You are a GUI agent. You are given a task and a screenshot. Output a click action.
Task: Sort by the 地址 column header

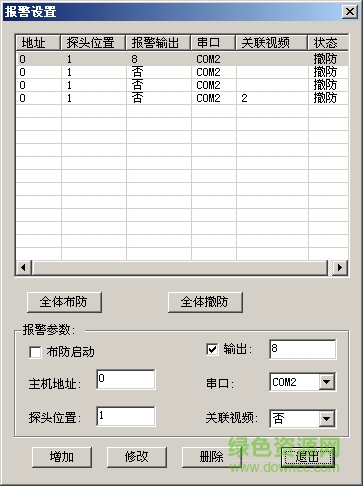38,43
